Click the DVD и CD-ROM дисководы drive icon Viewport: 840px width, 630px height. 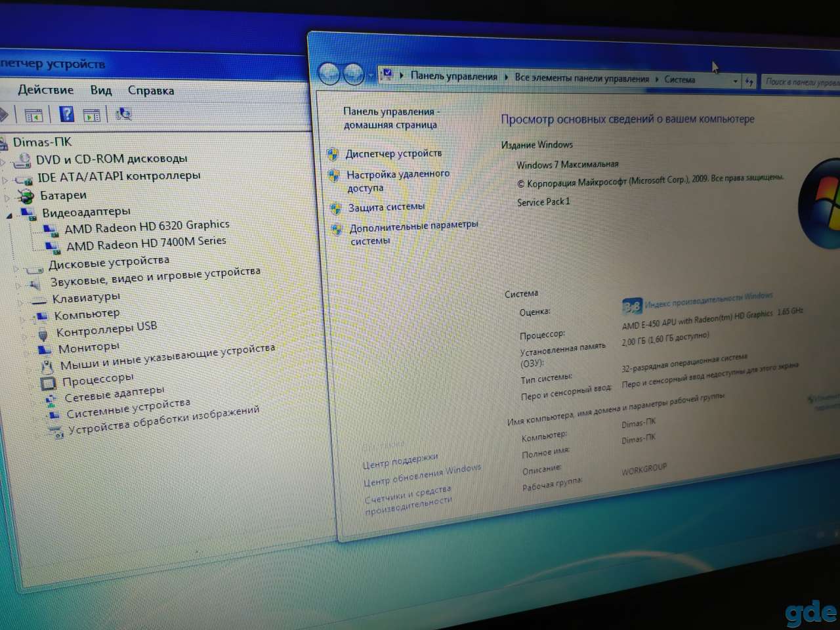(x=22, y=159)
